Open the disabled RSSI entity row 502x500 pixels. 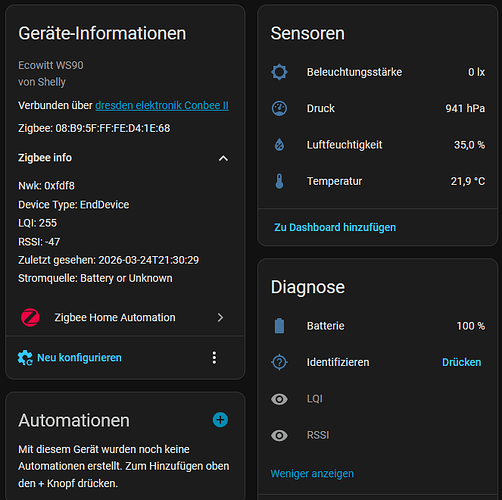tap(378, 435)
